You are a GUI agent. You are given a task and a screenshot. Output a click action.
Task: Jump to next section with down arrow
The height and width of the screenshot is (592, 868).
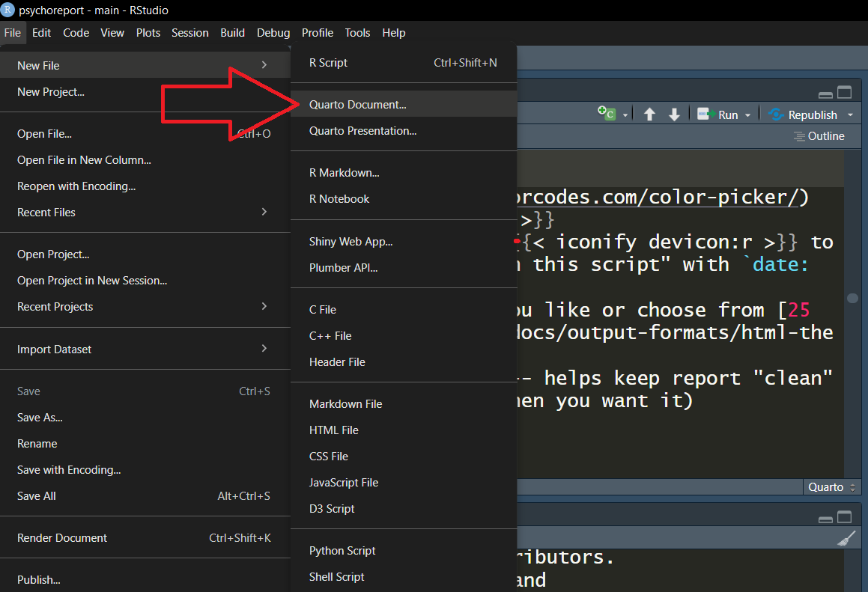(674, 115)
